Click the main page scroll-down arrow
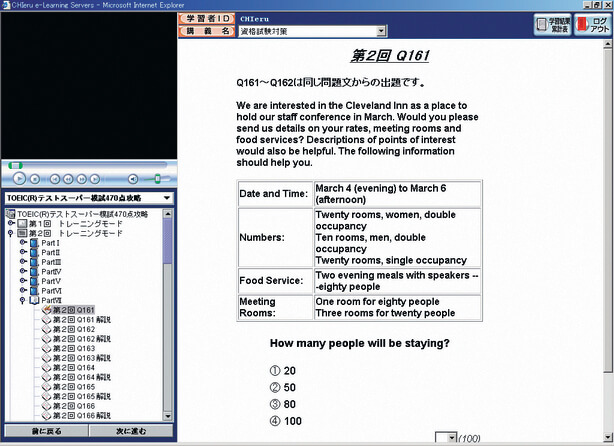Image resolution: width=614 pixels, height=446 pixels. point(609,437)
